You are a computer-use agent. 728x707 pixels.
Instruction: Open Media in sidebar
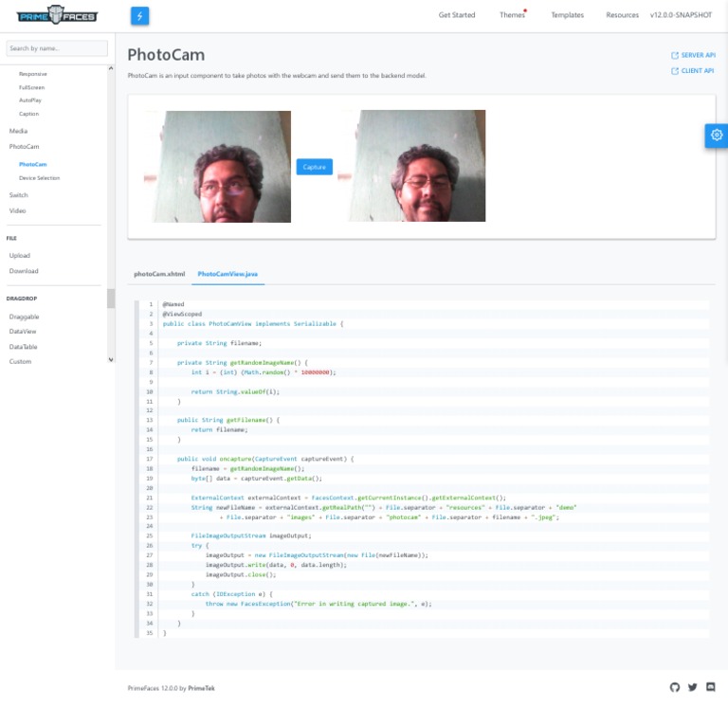pos(18,131)
